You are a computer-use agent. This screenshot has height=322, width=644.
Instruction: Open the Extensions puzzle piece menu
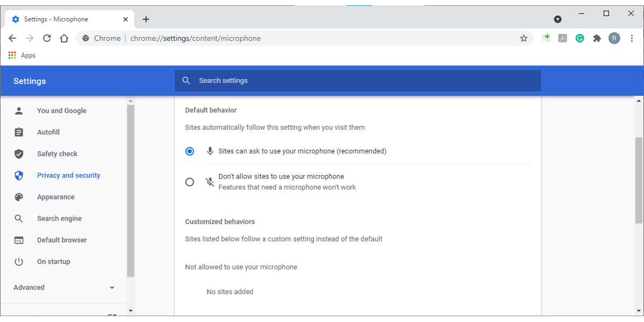(597, 38)
